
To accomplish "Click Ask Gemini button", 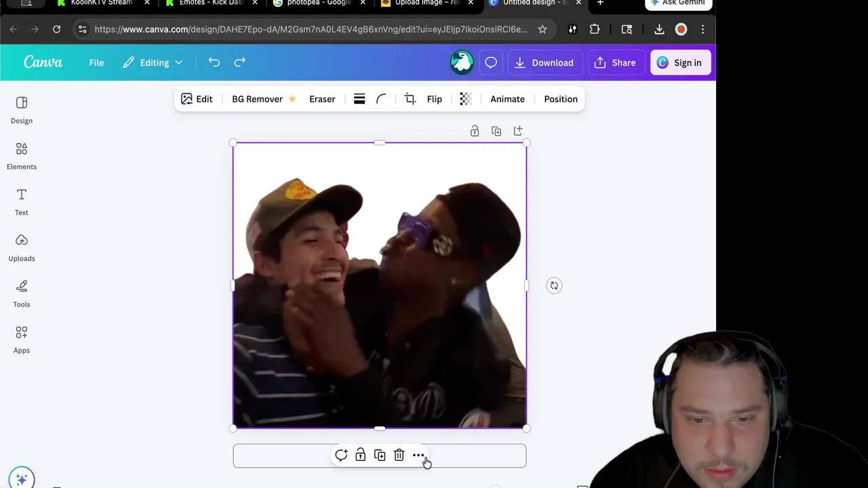I will coord(678,3).
